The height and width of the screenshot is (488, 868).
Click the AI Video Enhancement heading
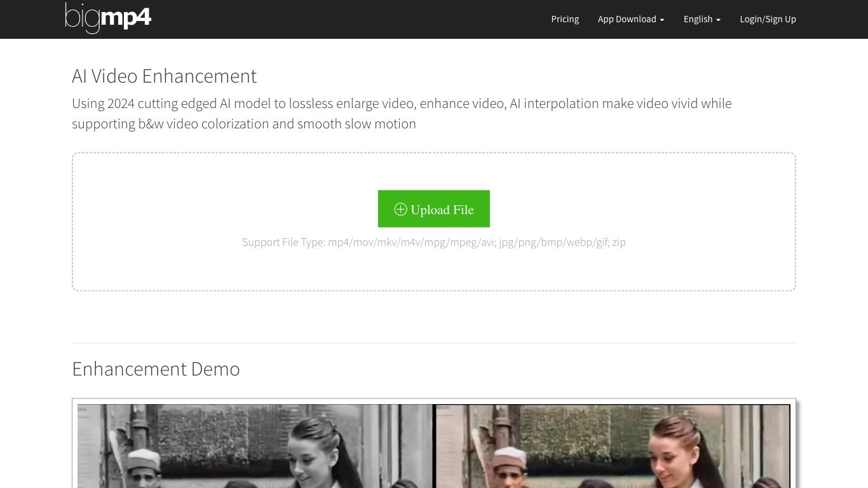pyautogui.click(x=164, y=76)
